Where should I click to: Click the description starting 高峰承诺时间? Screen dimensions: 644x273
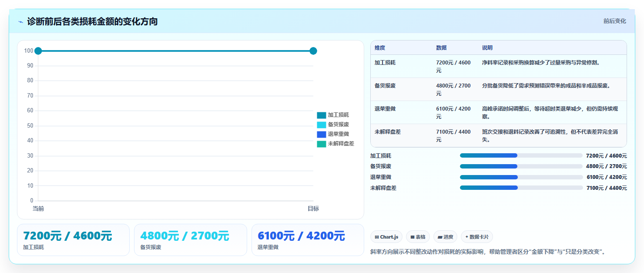(x=550, y=113)
